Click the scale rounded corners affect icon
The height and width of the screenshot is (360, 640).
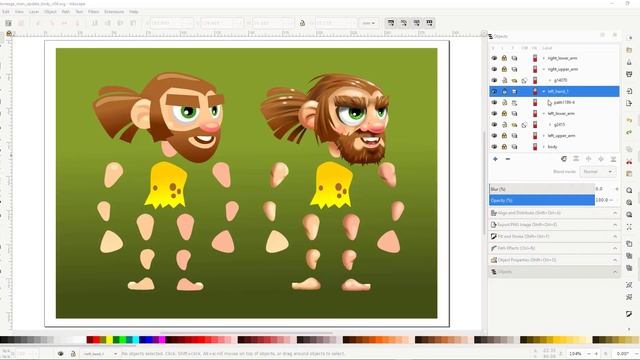click(404, 23)
